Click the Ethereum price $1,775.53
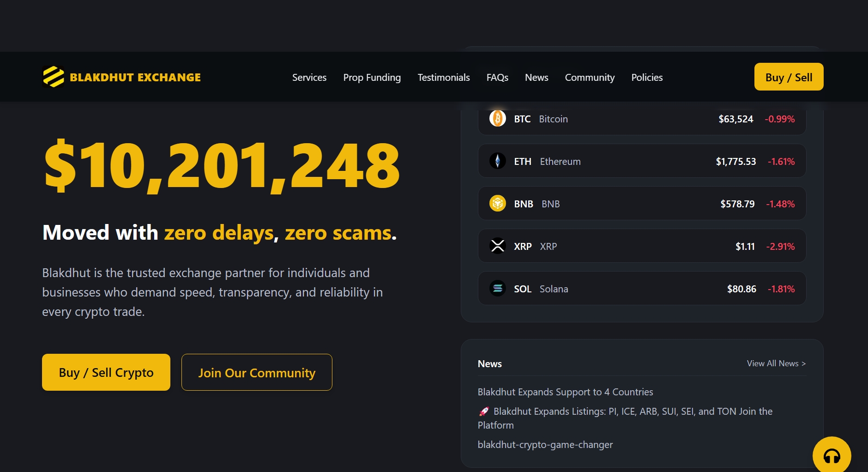The width and height of the screenshot is (868, 472). click(x=736, y=162)
